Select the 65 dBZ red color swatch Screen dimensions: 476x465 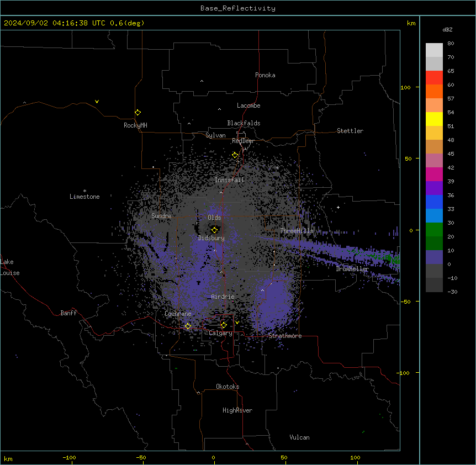[434, 78]
